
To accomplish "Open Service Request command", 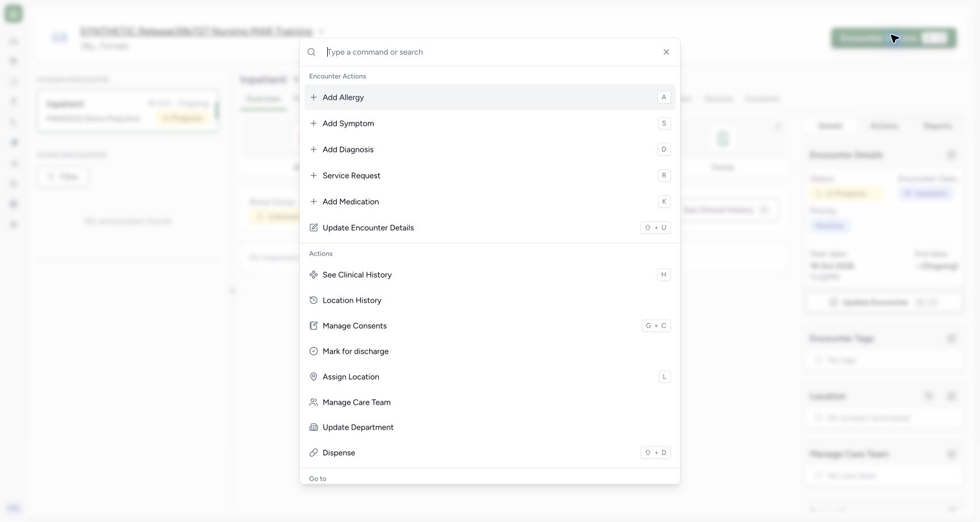I will pyautogui.click(x=490, y=176).
